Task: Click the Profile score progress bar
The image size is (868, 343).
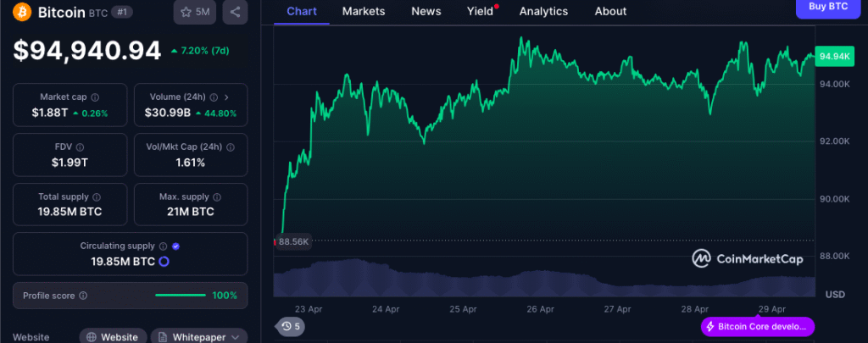Action: [181, 296]
